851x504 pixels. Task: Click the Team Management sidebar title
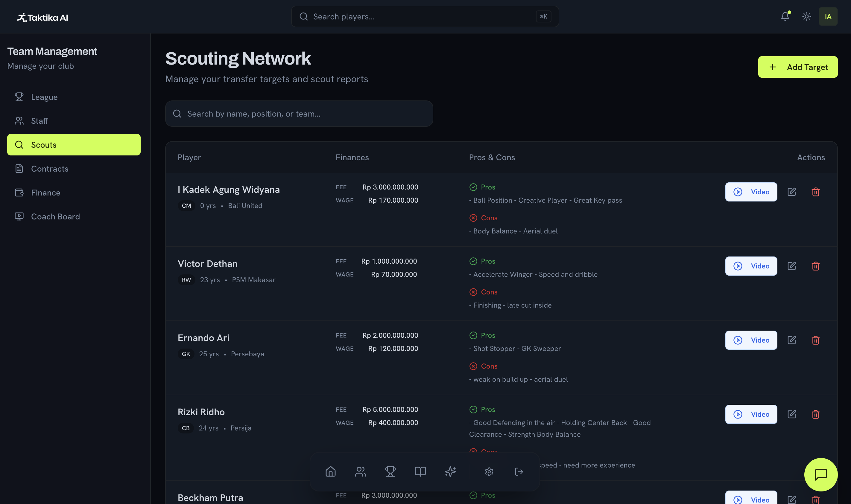pos(52,51)
